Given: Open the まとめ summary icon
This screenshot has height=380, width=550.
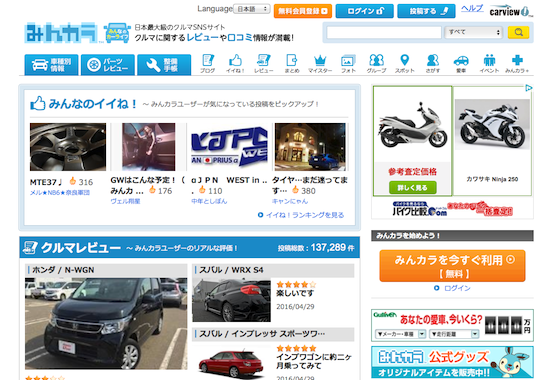Looking at the screenshot, I should (x=292, y=64).
